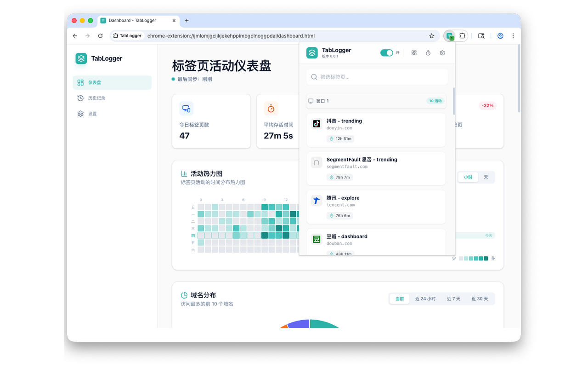588x368 pixels.
Task: Select 设置 in the sidebar
Action: click(x=92, y=114)
